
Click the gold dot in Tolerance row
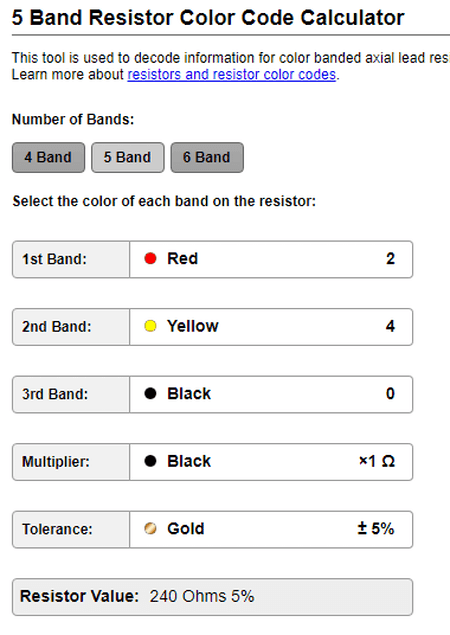pyautogui.click(x=150, y=528)
